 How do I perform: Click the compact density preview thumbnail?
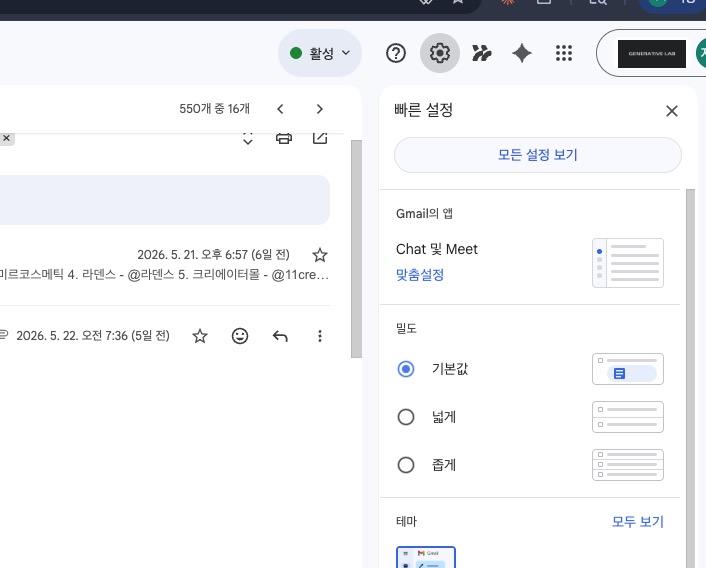click(x=628, y=465)
